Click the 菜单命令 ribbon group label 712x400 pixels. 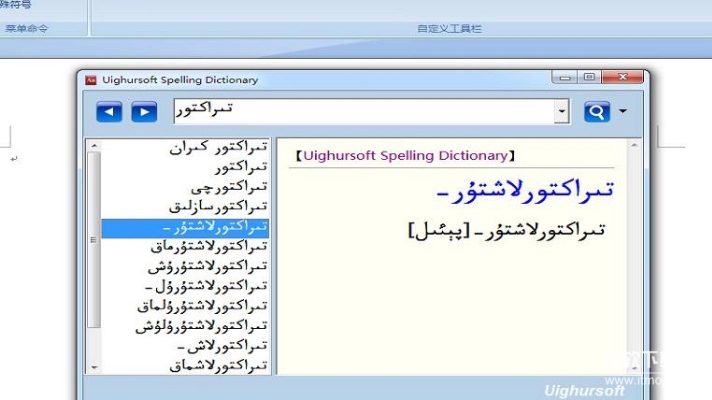pyautogui.click(x=27, y=29)
